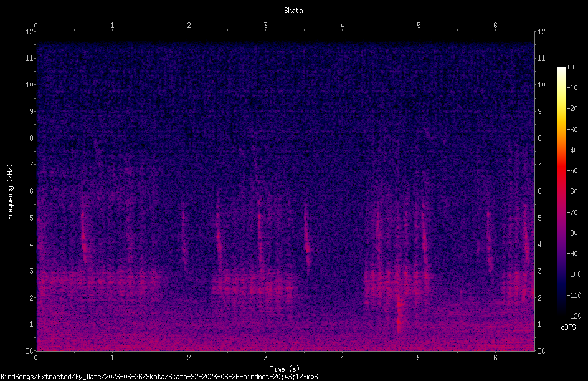
Task: Click '10' on the right frequency axis
Action: coord(541,85)
